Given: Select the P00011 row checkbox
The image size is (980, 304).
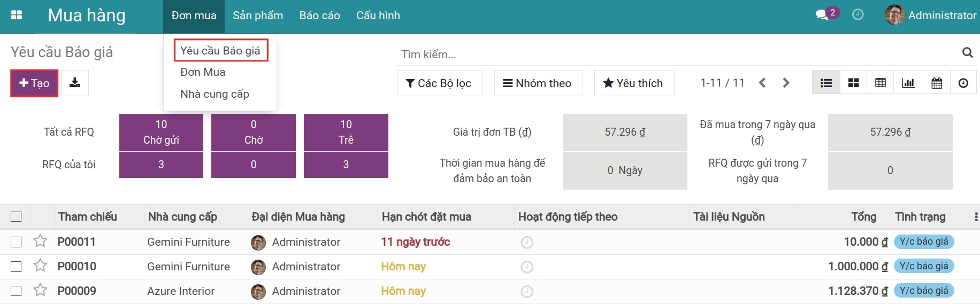Looking at the screenshot, I should [16, 242].
